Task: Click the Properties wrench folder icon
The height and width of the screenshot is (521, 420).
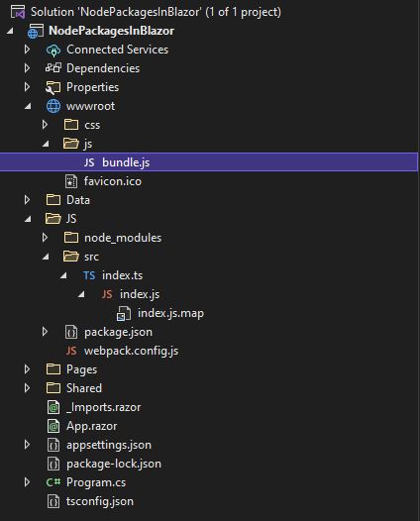Action: 53,87
